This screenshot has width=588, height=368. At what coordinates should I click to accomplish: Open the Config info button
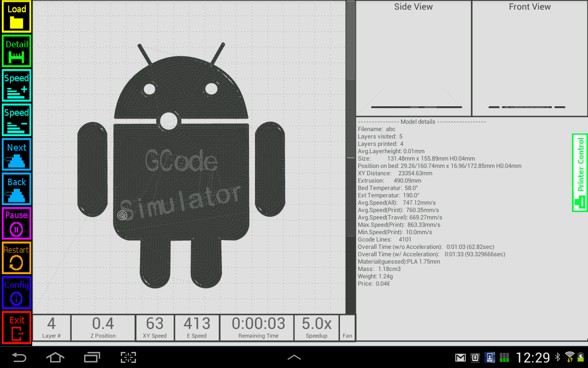[17, 293]
